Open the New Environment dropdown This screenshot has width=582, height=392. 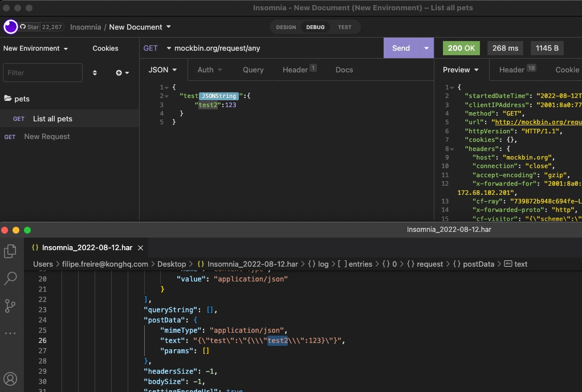pyautogui.click(x=35, y=48)
